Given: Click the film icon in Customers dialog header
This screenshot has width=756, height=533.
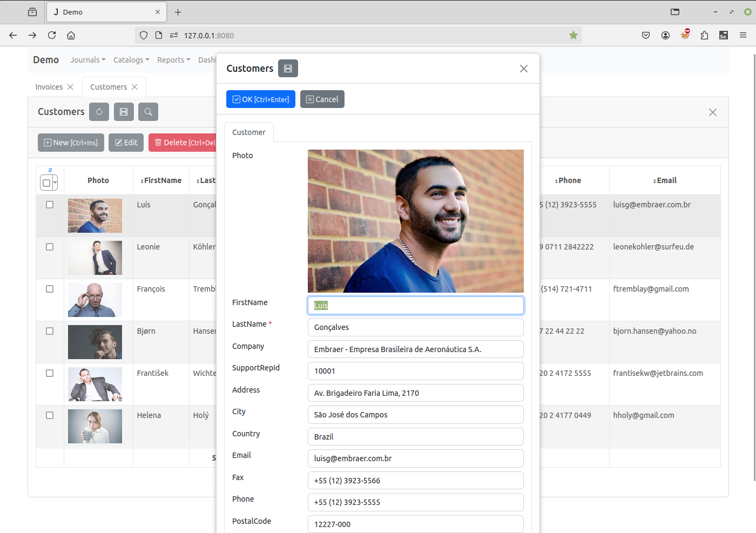Looking at the screenshot, I should [x=288, y=69].
